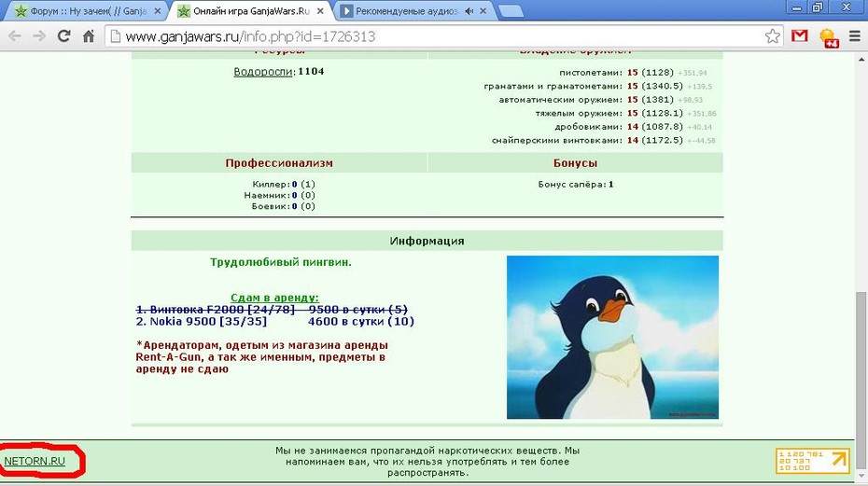Click the Бонусы section header
Viewport: 868px width, 486px height.
[575, 163]
